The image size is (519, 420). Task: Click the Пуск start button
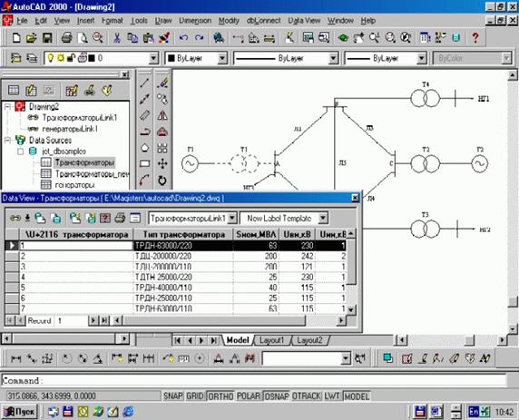click(x=19, y=412)
